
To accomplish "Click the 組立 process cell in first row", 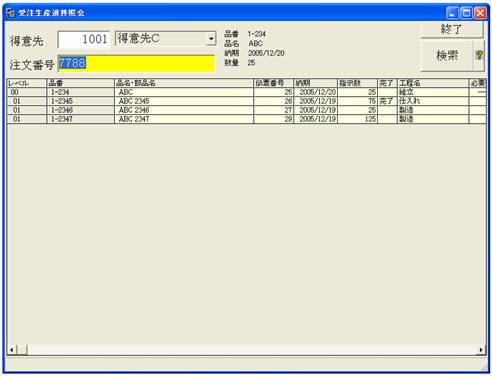I will click(x=433, y=92).
